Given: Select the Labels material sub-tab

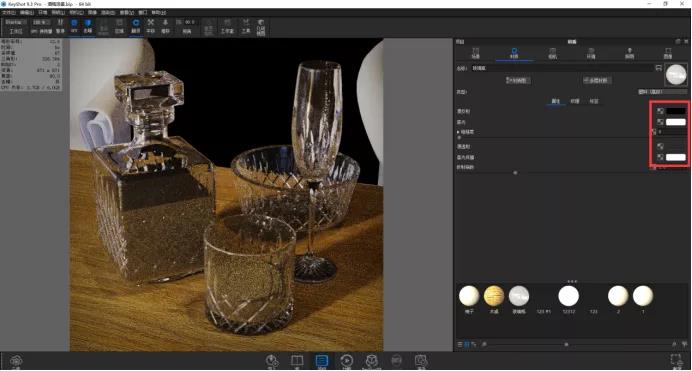Looking at the screenshot, I should tap(594, 101).
